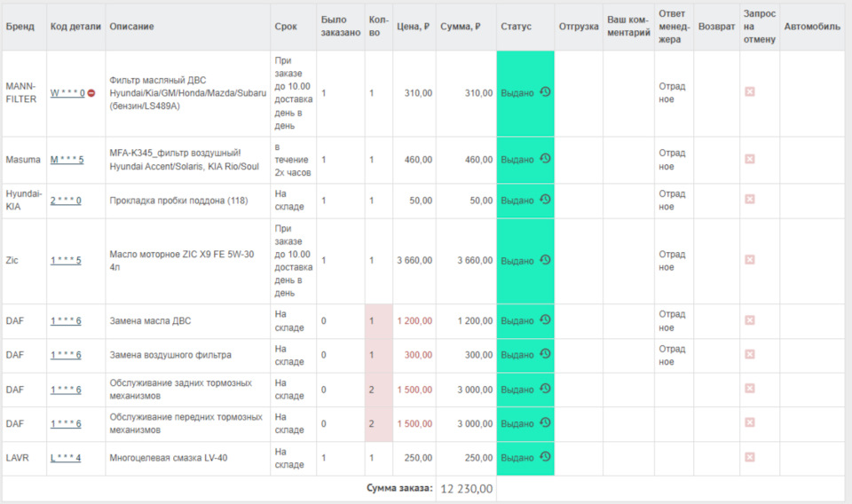Open status history for передних тормозных механизмов row
This screenshot has width=852, height=504.
545,422
